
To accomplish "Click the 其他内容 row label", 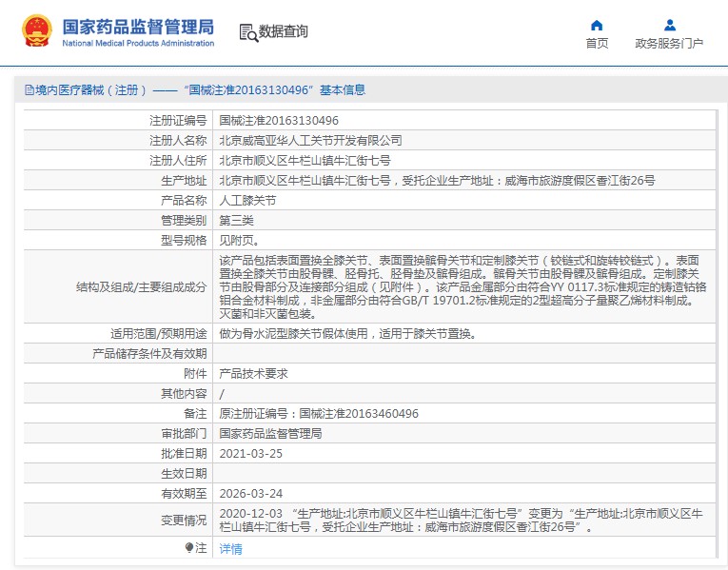I will [184, 394].
